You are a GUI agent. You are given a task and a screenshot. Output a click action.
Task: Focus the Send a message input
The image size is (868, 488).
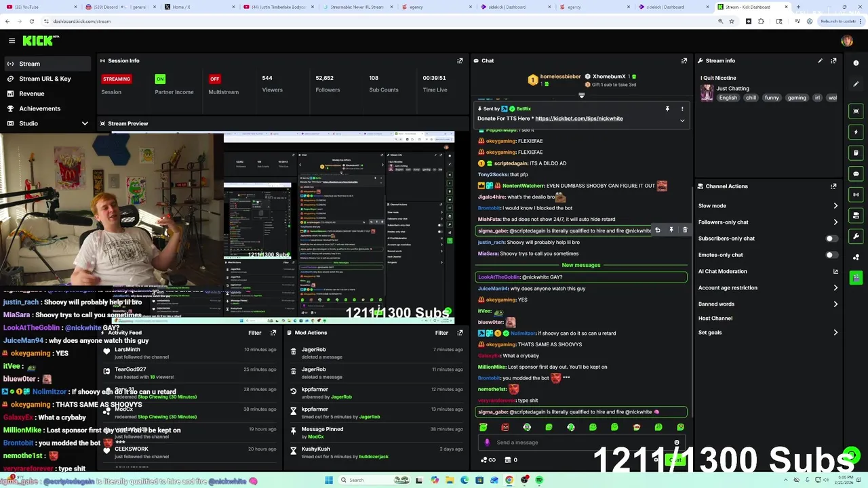[583, 443]
